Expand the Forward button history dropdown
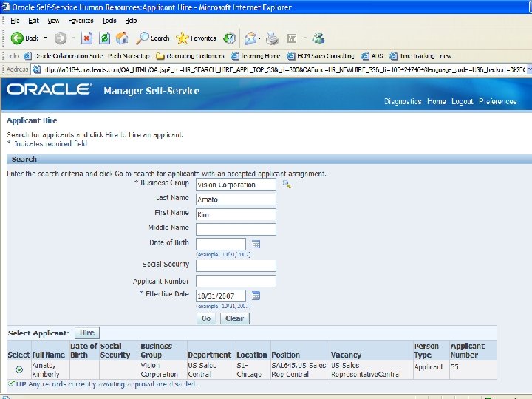Screen dimensions: 532x399 pos(73,38)
